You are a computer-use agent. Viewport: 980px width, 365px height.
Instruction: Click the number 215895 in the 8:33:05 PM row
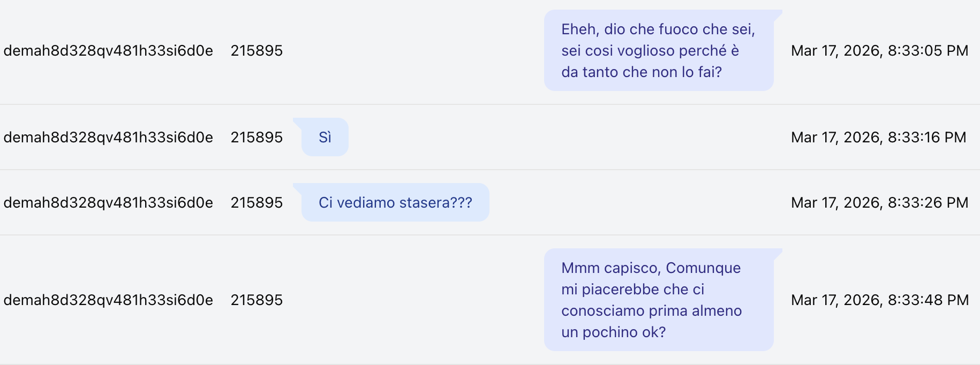257,51
